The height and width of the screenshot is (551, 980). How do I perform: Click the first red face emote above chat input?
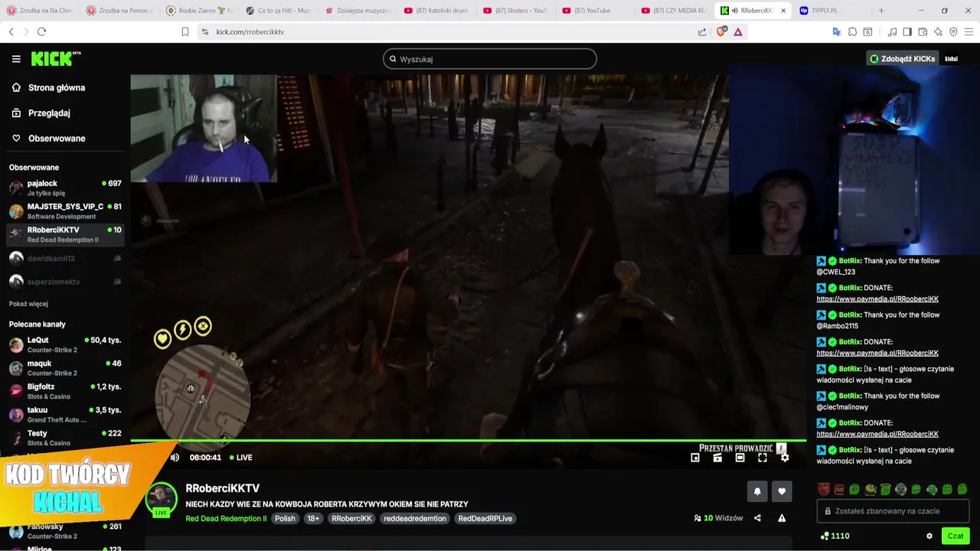point(824,490)
